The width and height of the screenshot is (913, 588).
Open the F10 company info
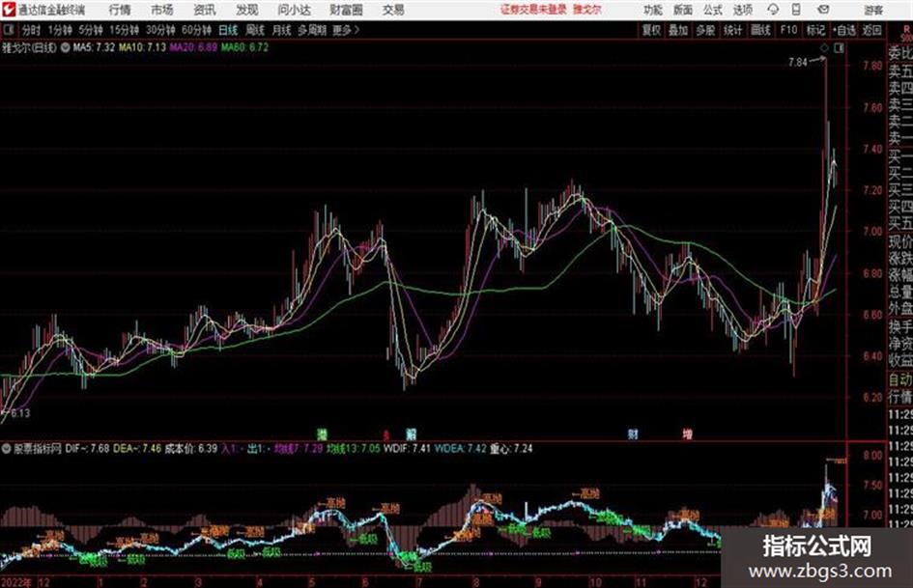[788, 30]
